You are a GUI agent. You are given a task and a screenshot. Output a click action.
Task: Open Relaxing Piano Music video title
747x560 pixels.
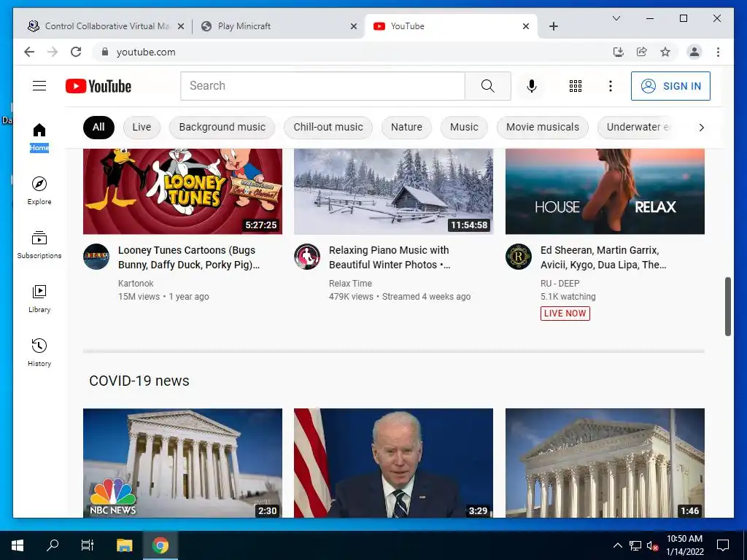(x=390, y=257)
